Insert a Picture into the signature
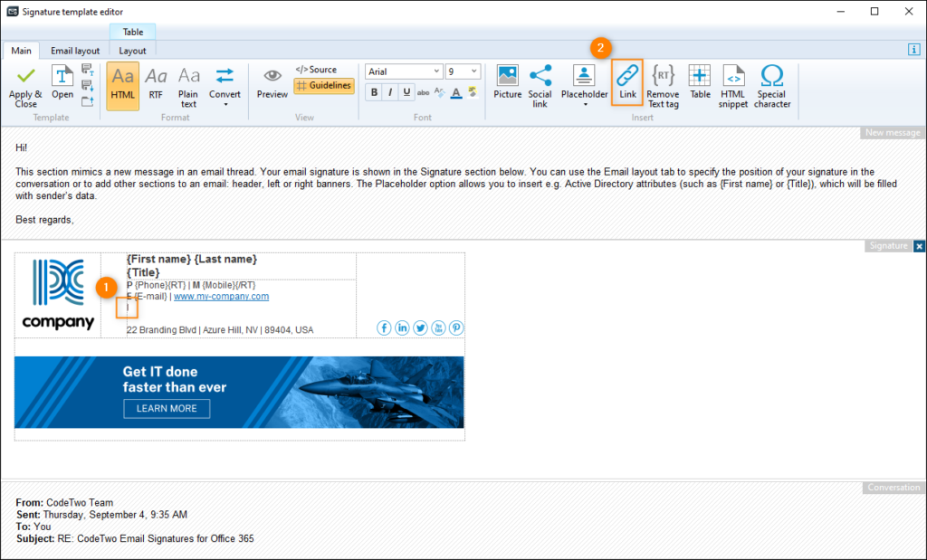 [507, 83]
